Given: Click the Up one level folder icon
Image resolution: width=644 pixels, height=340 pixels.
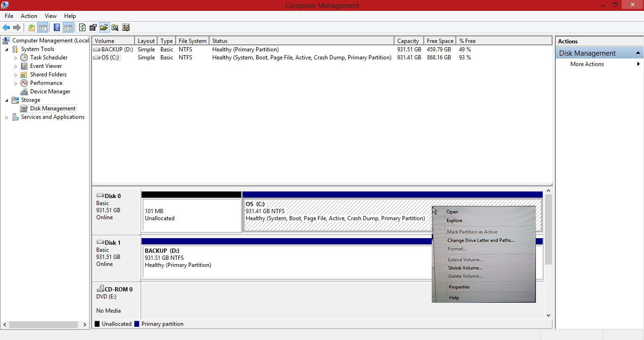Looking at the screenshot, I should (x=32, y=27).
